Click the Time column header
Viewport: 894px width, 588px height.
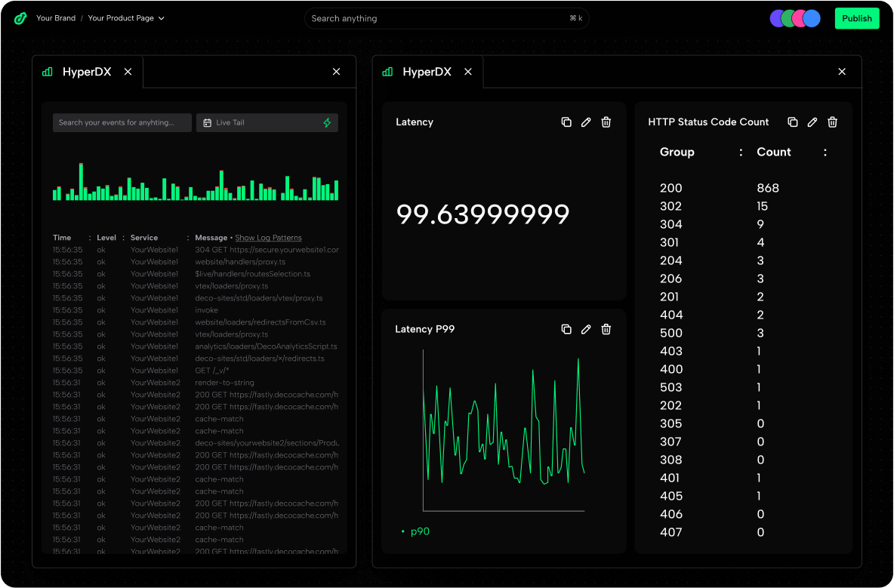tap(62, 238)
